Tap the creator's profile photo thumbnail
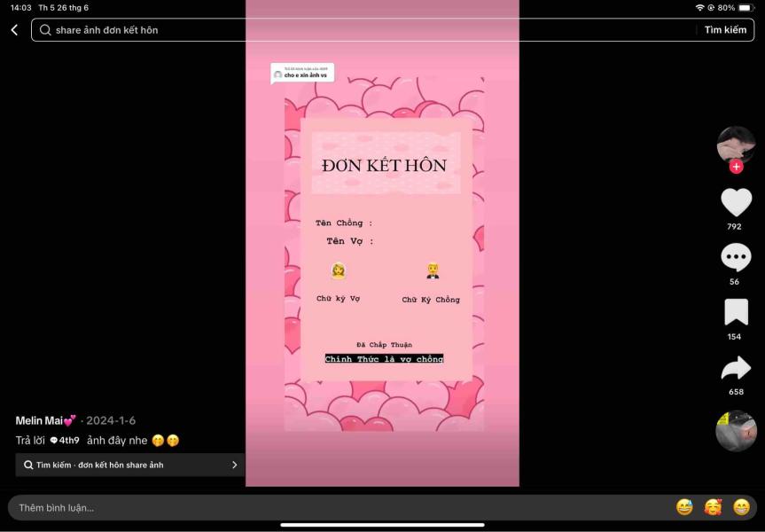 click(734, 146)
